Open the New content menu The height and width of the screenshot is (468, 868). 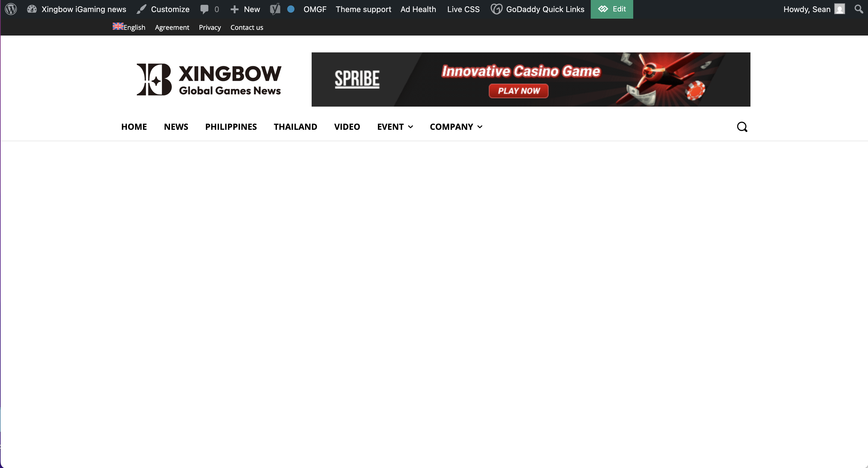tap(245, 9)
